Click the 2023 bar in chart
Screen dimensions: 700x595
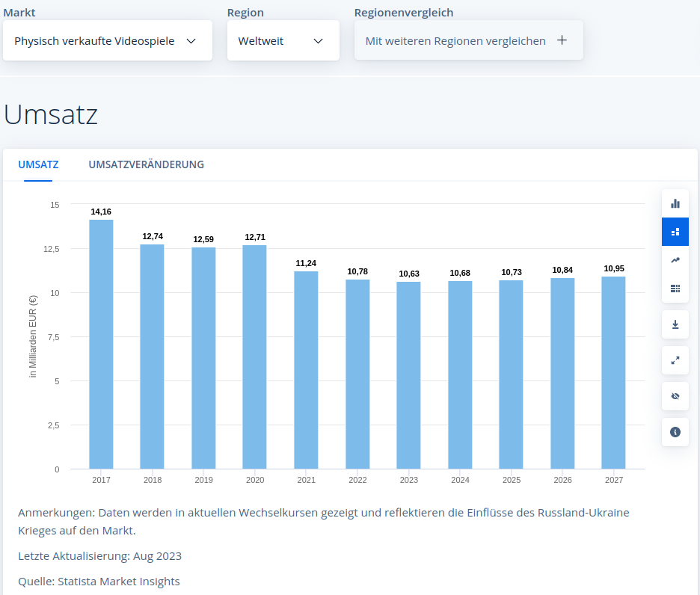point(408,375)
